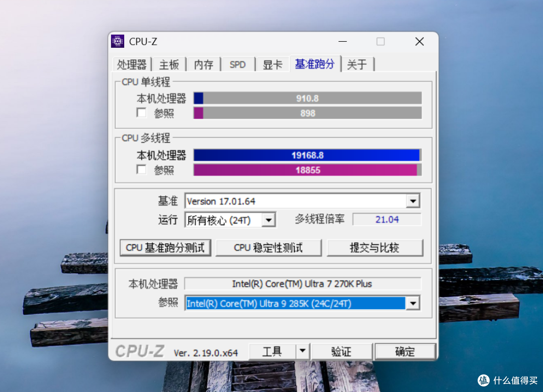Click the CPU-Z app icon in title bar

point(117,41)
